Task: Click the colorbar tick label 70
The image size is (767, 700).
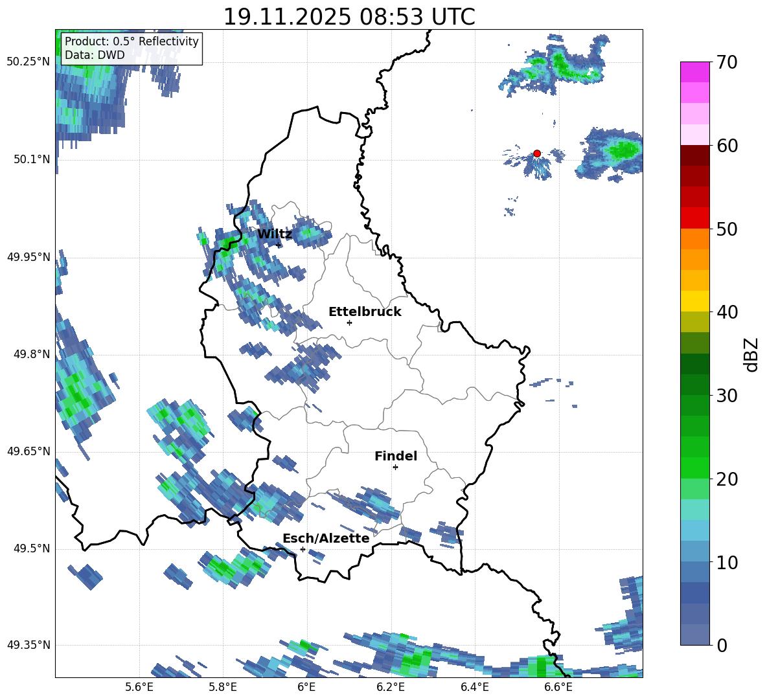Action: pyautogui.click(x=726, y=62)
